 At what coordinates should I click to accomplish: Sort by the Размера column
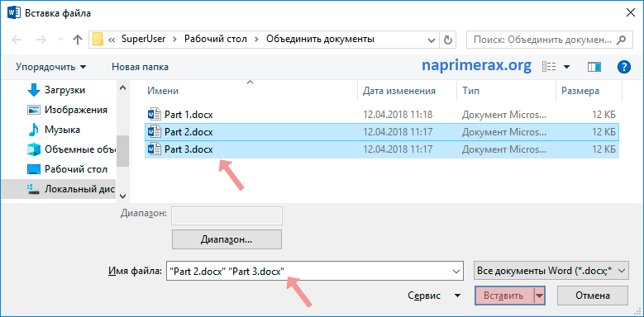point(580,91)
